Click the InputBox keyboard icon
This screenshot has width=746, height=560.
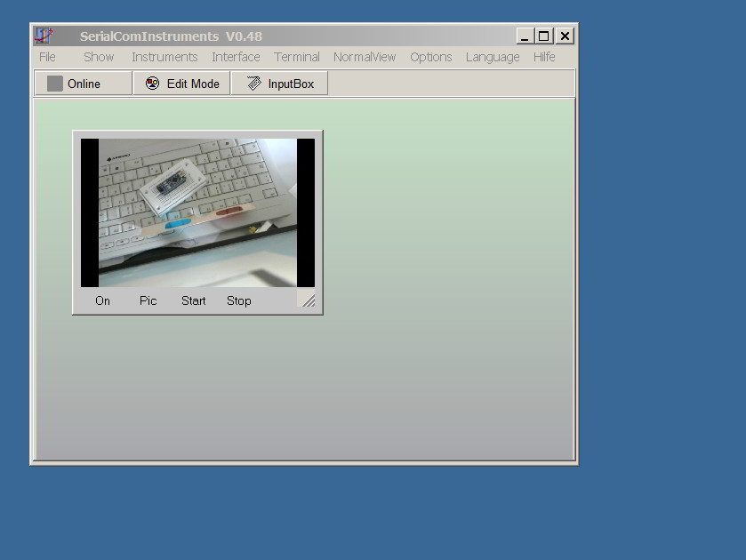point(254,84)
